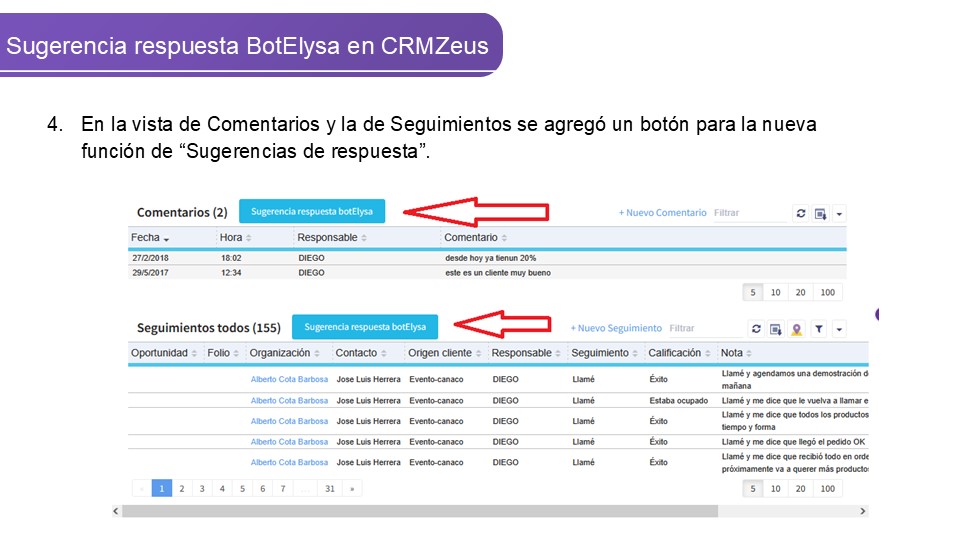This screenshot has width=960, height=540.
Task: Click the funnel filter icon in Seguimientos
Action: (x=818, y=328)
